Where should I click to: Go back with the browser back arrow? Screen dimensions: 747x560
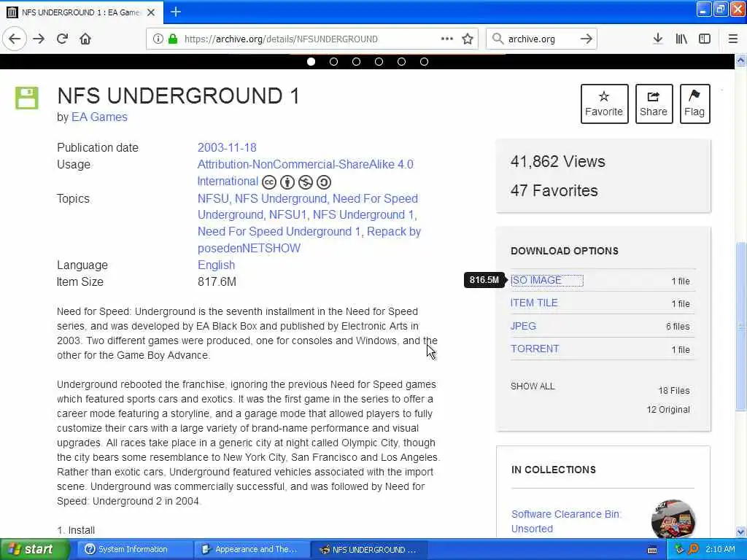click(15, 39)
